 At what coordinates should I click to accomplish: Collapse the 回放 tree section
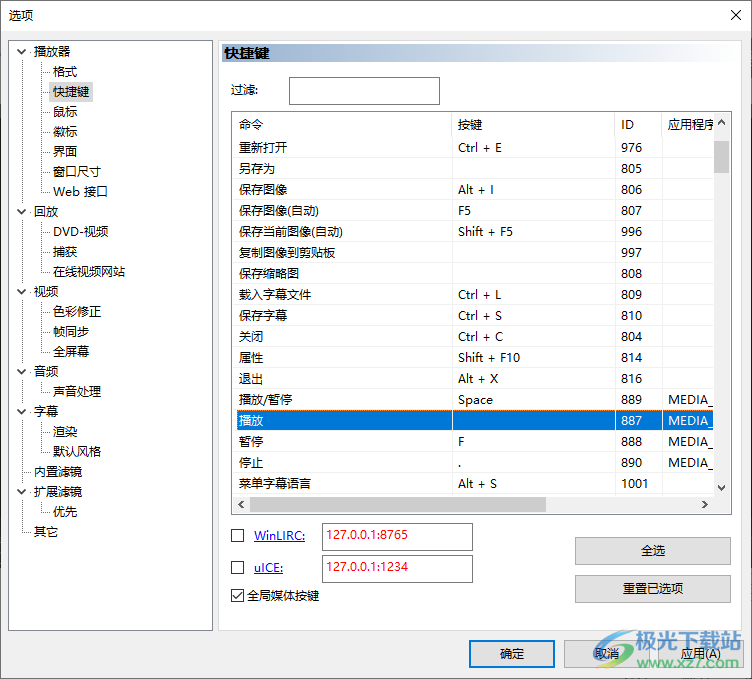(22, 212)
